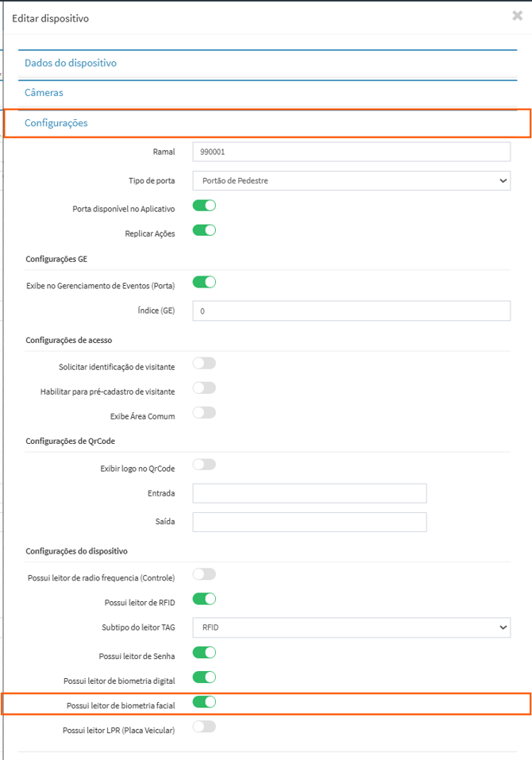The image size is (532, 760).
Task: Enable Exibir logo no QrCode
Action: coord(204,465)
